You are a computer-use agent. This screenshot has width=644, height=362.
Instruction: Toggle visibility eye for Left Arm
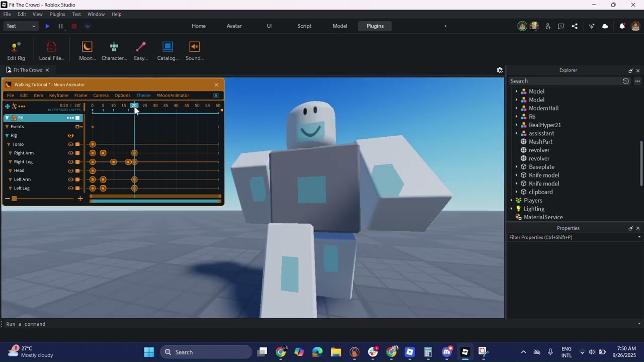point(70,179)
